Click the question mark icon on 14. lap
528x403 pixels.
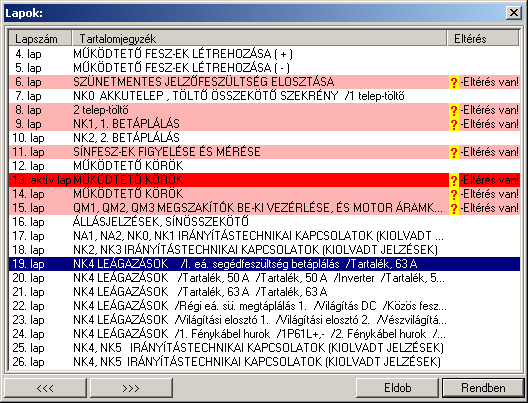tap(454, 194)
